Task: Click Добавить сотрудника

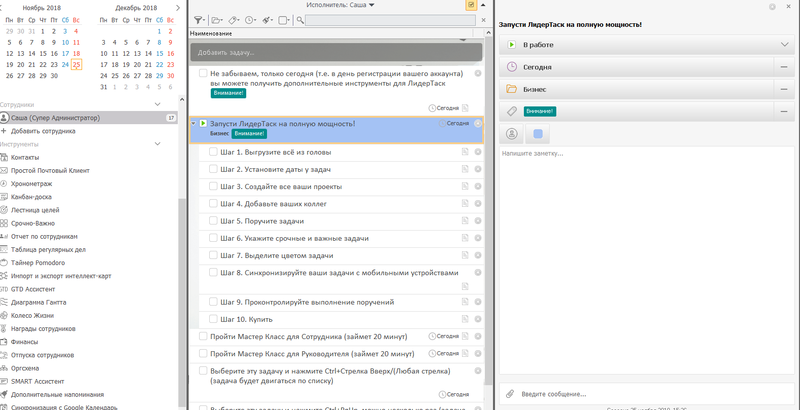Action: 43,131
